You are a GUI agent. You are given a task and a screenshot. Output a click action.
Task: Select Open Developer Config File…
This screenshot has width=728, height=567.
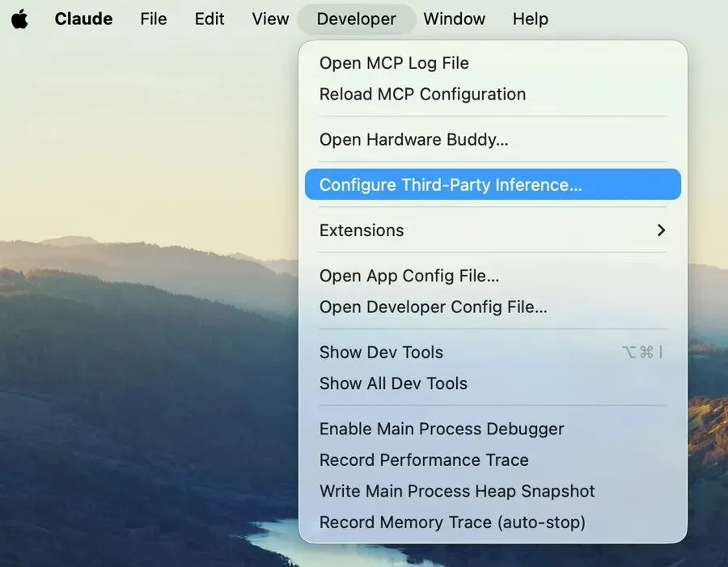493,307
